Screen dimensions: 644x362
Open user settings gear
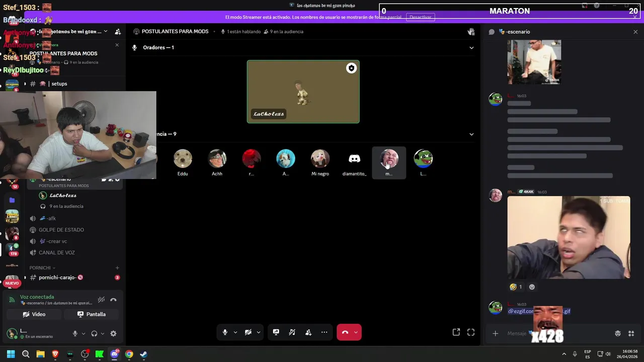(113, 333)
